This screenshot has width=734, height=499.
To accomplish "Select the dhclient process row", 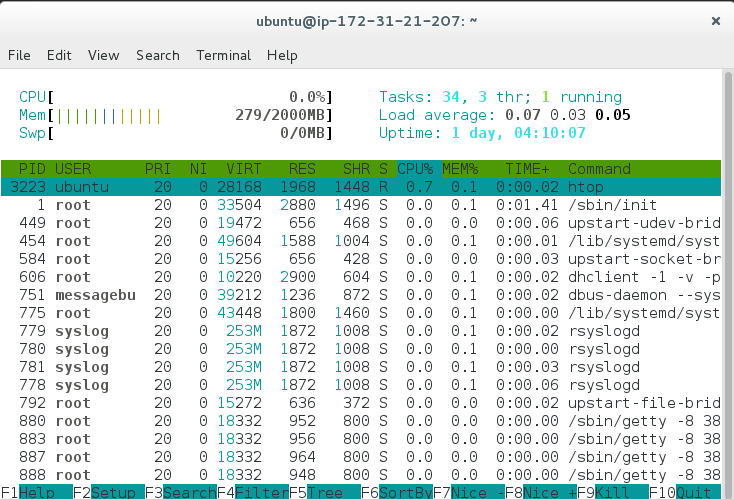I will click(x=361, y=277).
